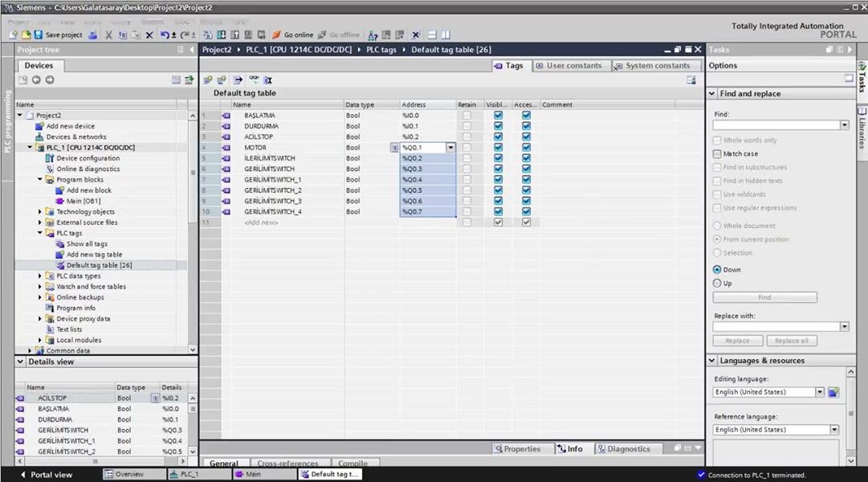
Task: Select the Down search direction radio button
Action: click(717, 270)
